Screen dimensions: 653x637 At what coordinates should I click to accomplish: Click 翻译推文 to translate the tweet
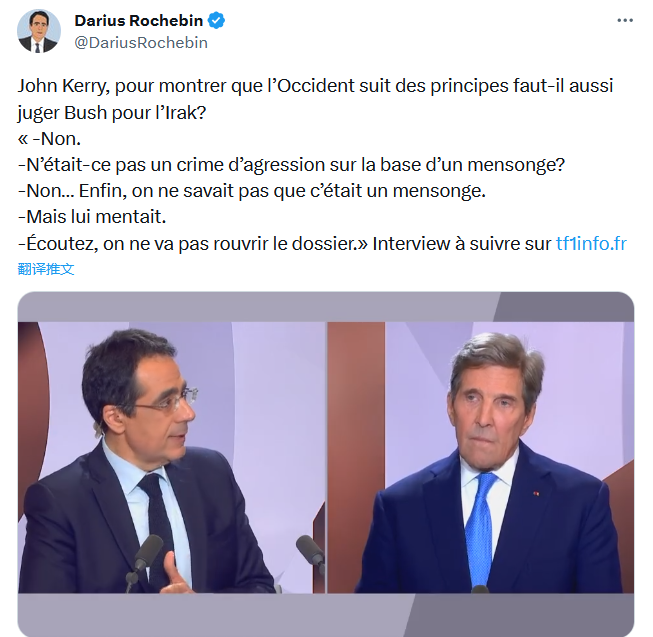point(46,269)
